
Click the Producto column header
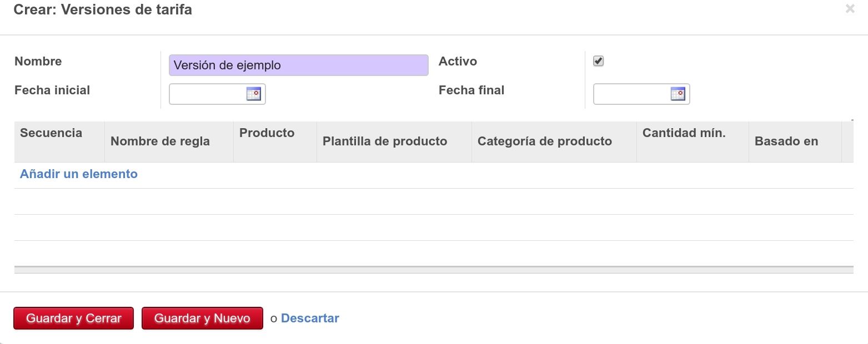[267, 133]
